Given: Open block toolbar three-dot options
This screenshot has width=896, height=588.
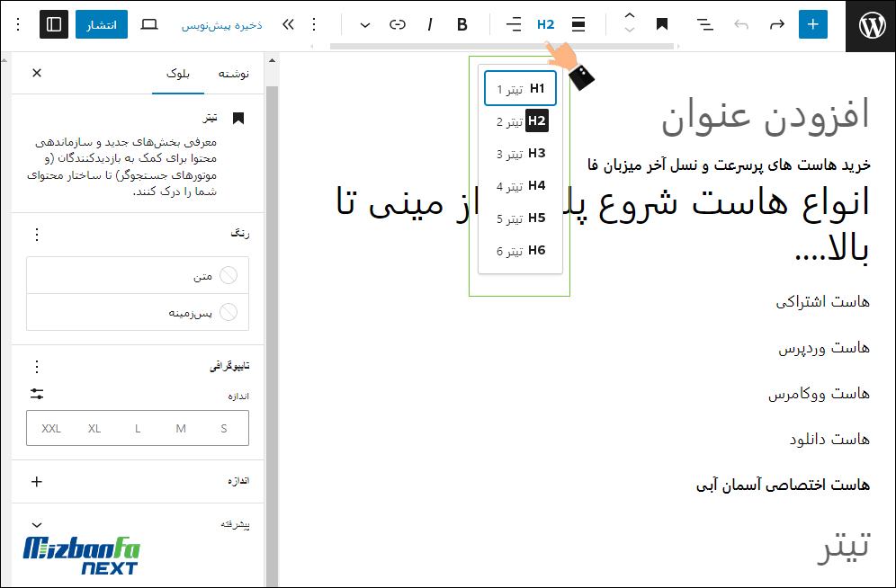Looking at the screenshot, I should pos(314,24).
